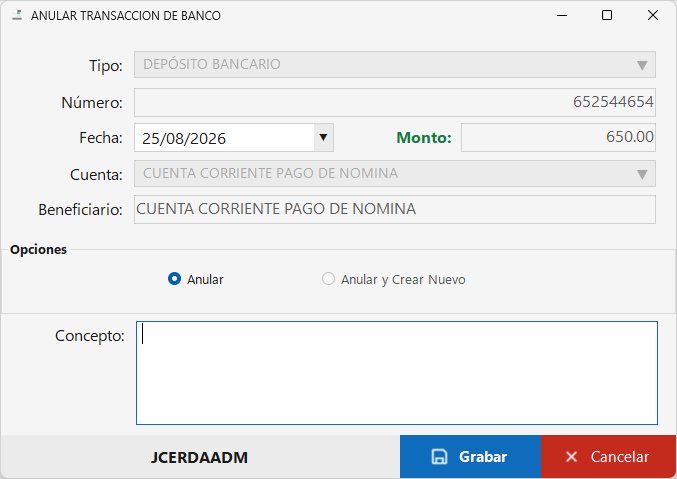Click the Cancelar button
This screenshot has height=479, width=677.
(608, 457)
